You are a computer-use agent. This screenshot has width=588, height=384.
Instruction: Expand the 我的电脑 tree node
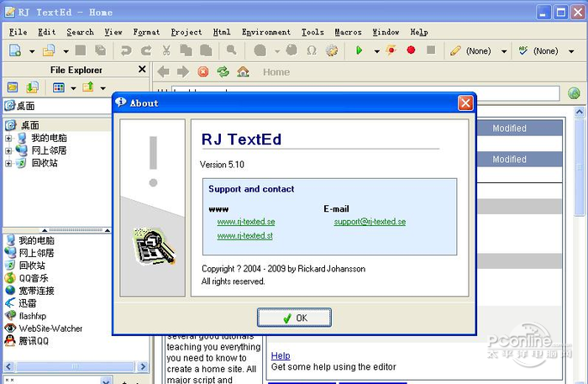click(x=8, y=139)
